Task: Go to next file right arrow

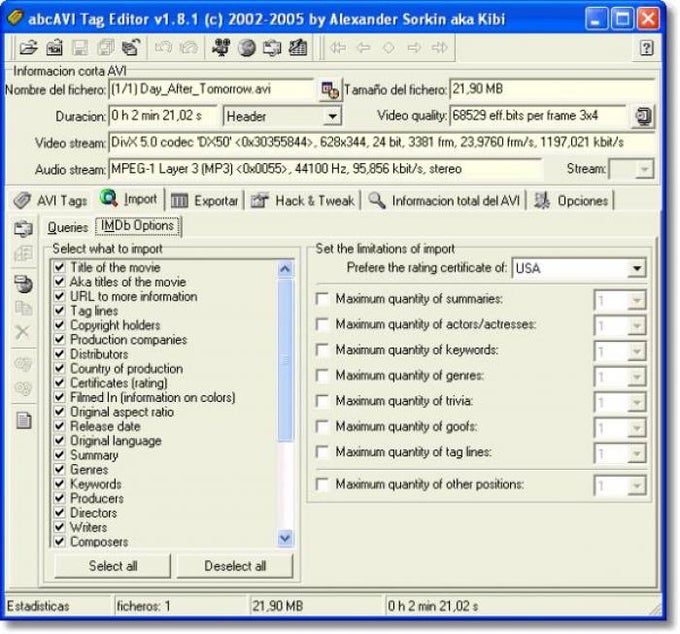Action: point(414,47)
